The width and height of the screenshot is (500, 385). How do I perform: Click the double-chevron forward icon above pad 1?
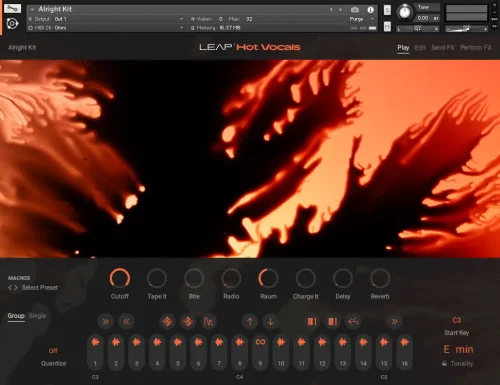(x=106, y=321)
